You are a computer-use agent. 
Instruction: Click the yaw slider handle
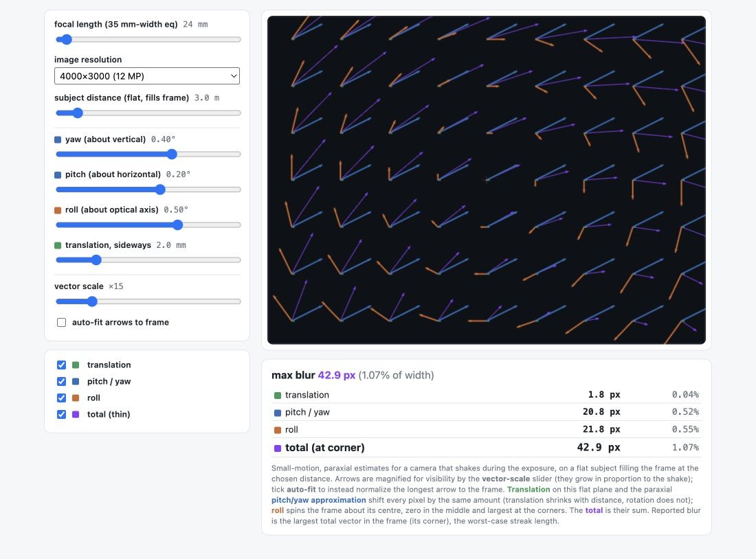coord(172,155)
